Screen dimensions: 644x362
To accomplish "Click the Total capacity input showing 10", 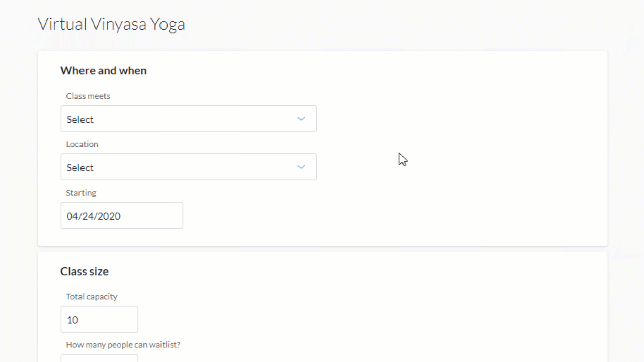I will click(99, 319).
